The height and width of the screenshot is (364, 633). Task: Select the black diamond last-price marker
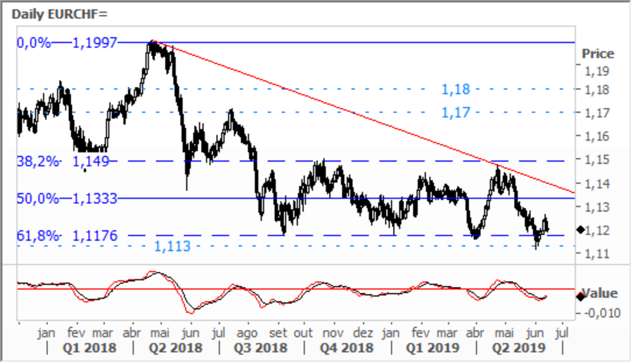pos(580,230)
